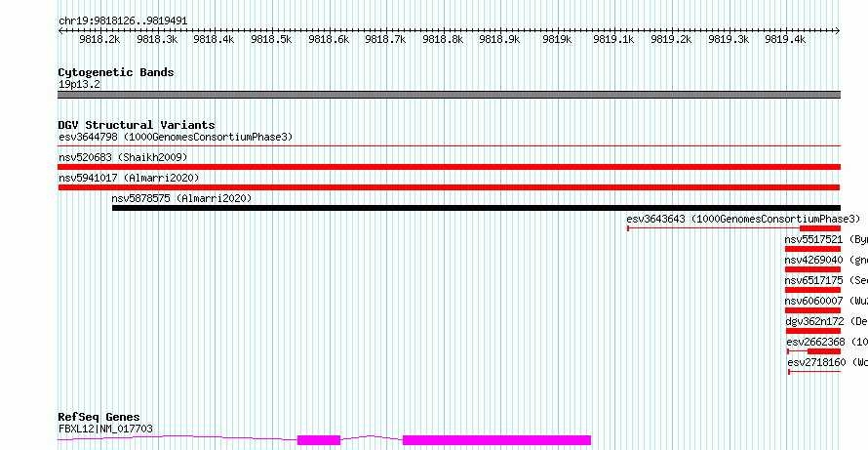Click the shorter magenta FBXL12 exon box
Viewport: 868px width, 450px height.
tap(319, 440)
